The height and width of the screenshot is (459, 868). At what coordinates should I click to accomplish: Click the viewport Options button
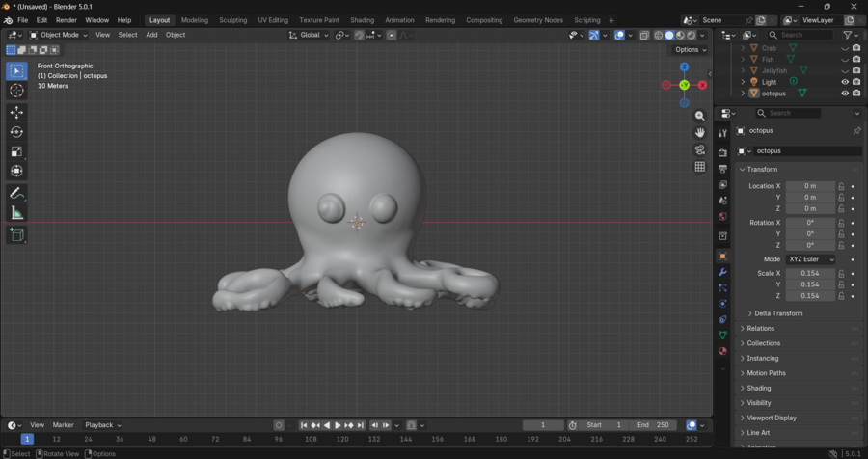point(690,50)
